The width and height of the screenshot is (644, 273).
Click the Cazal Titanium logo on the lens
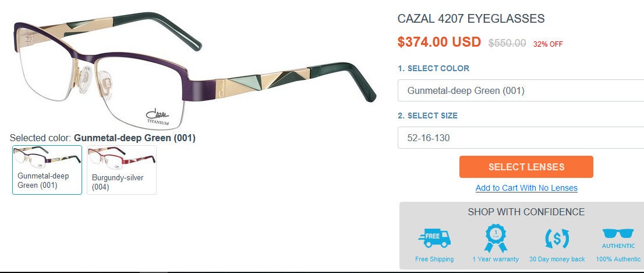158,117
